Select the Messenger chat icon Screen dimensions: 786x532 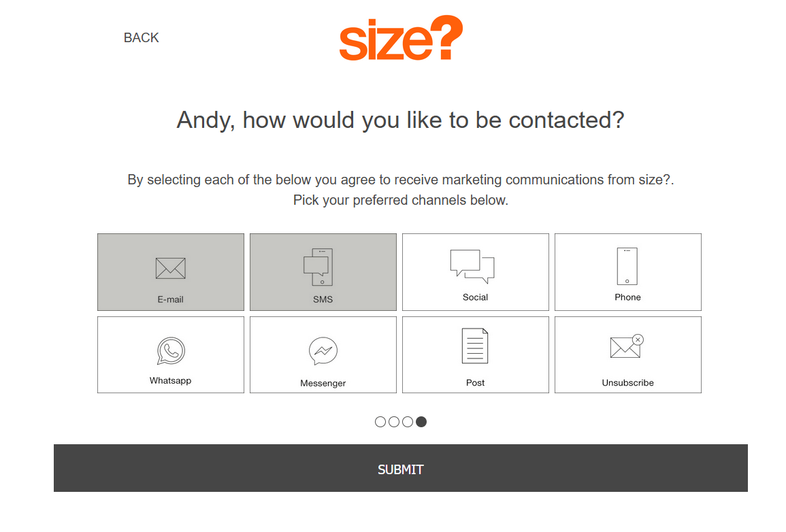coord(323,349)
